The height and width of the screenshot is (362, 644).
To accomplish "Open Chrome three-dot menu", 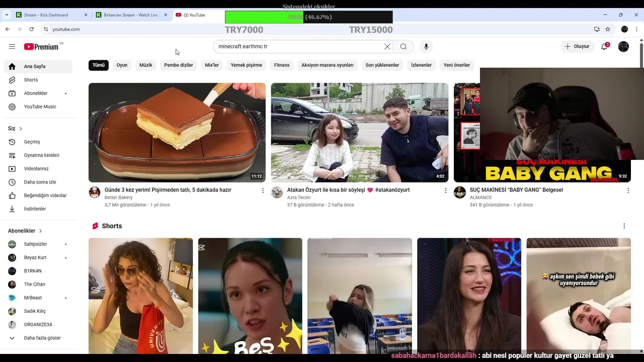I will tap(637, 29).
